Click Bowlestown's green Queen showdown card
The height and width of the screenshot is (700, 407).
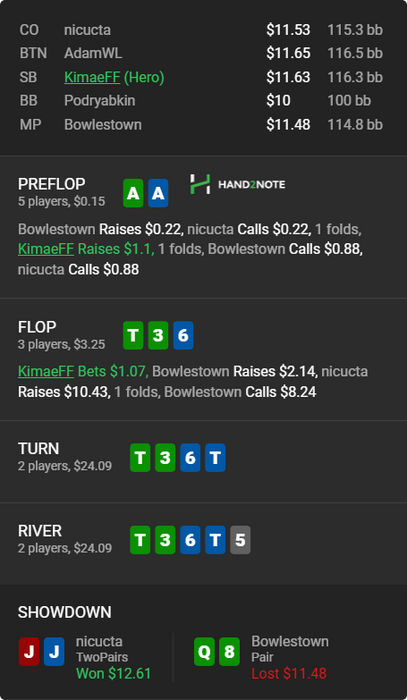[204, 652]
